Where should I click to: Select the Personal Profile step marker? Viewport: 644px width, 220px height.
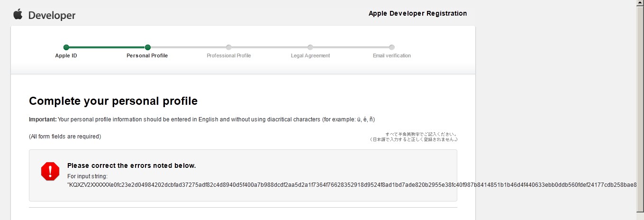(148, 47)
